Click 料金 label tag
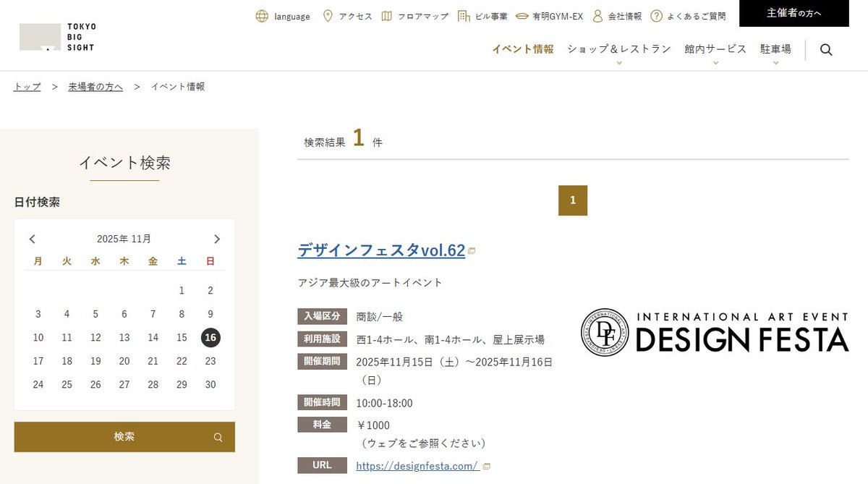Image resolution: width=868 pixels, height=484 pixels. [x=322, y=425]
